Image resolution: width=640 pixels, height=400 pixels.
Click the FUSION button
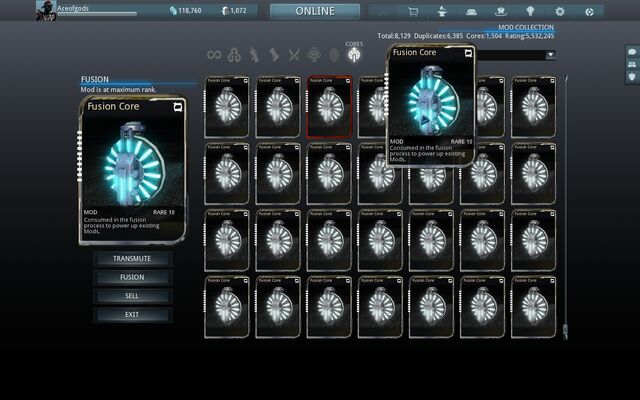pos(132,278)
